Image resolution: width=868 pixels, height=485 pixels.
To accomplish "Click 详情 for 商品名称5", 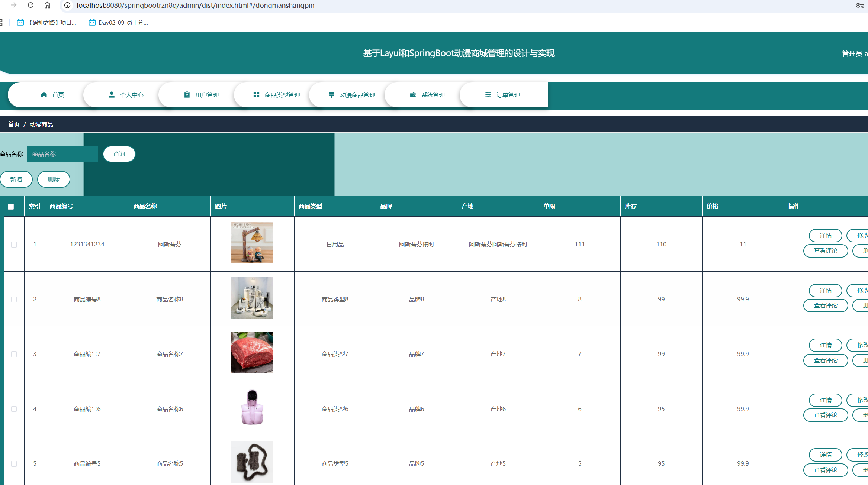I will pyautogui.click(x=826, y=455).
